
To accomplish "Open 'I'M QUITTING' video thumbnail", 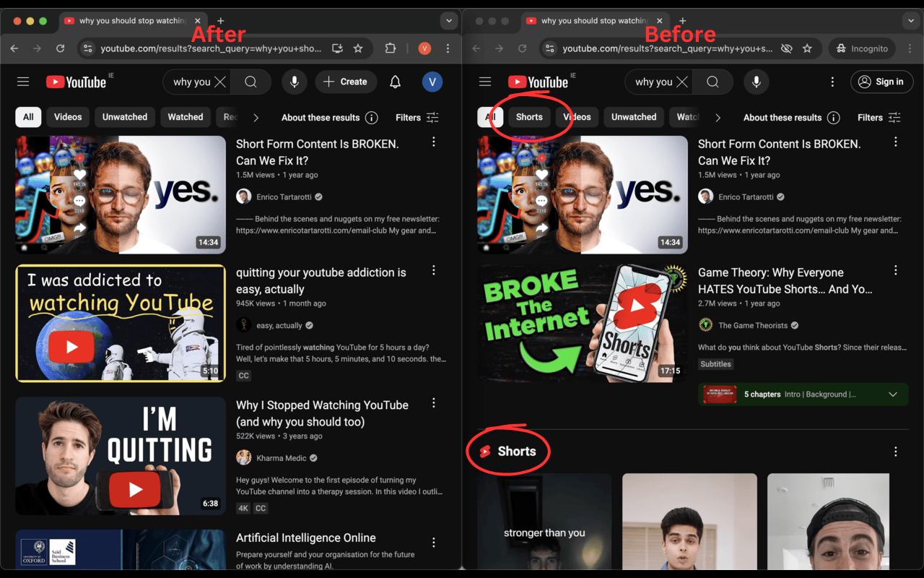I will (x=121, y=456).
